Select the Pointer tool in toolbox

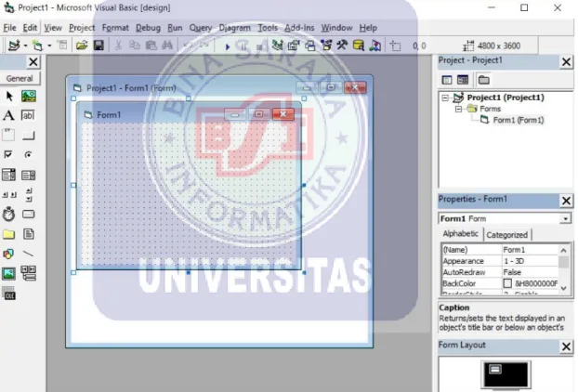[x=9, y=97]
